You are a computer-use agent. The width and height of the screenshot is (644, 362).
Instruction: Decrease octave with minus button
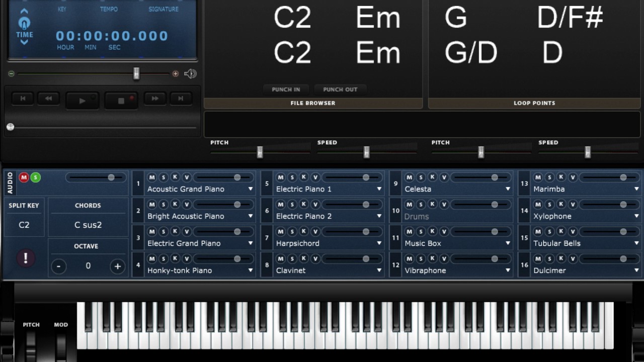click(59, 266)
